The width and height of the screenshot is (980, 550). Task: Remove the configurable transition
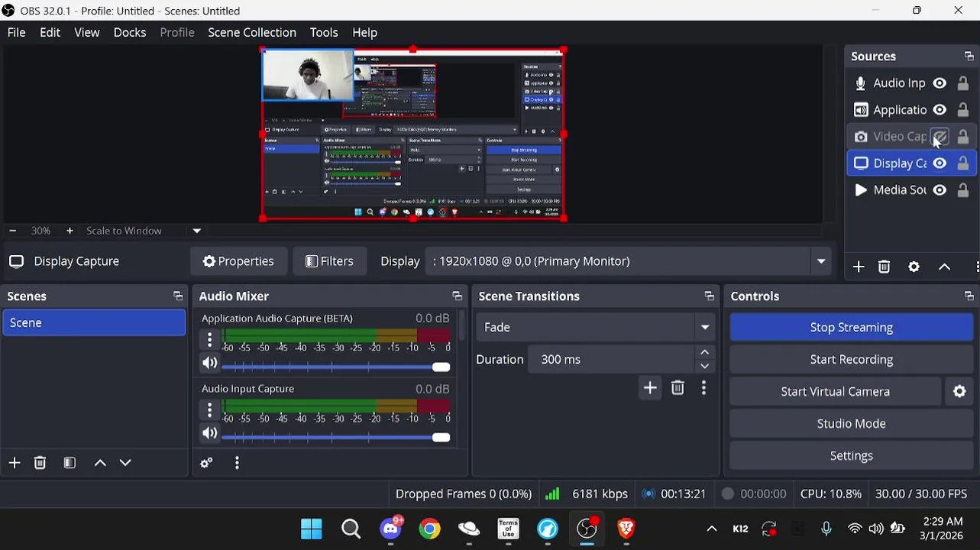point(678,388)
